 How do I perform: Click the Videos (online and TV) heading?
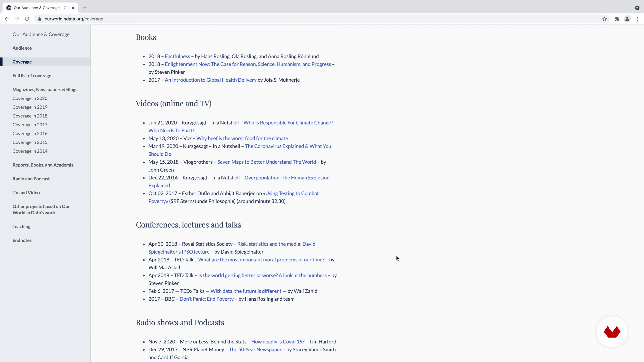174,103
